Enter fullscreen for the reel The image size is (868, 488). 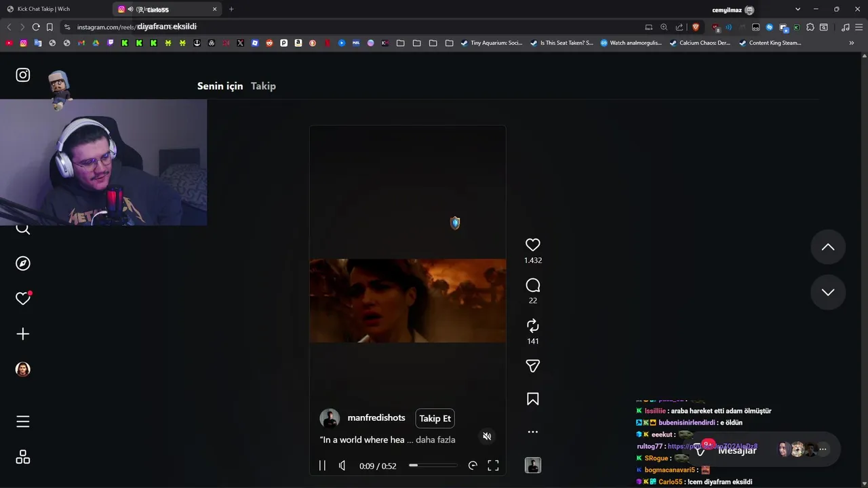tap(493, 466)
